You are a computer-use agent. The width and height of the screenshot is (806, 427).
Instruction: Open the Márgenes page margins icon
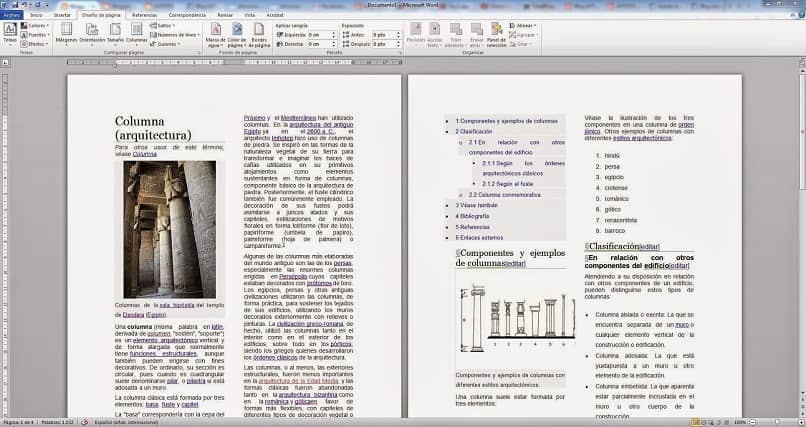tap(66, 34)
